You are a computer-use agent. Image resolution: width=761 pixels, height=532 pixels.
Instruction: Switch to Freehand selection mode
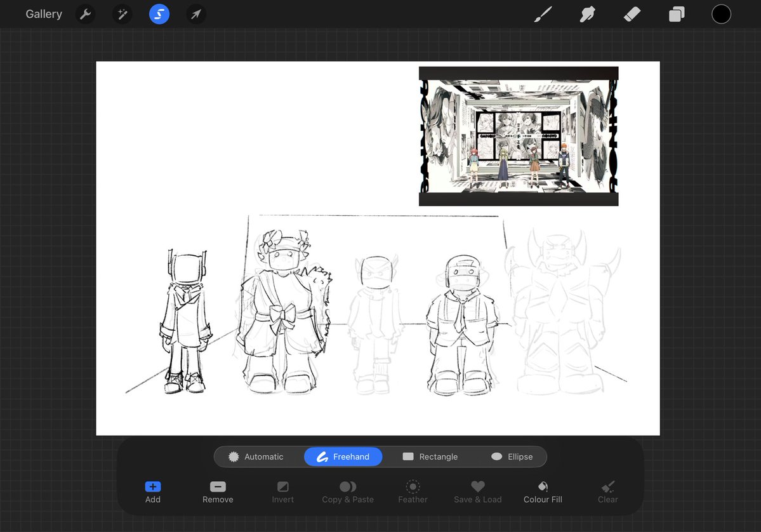point(343,456)
